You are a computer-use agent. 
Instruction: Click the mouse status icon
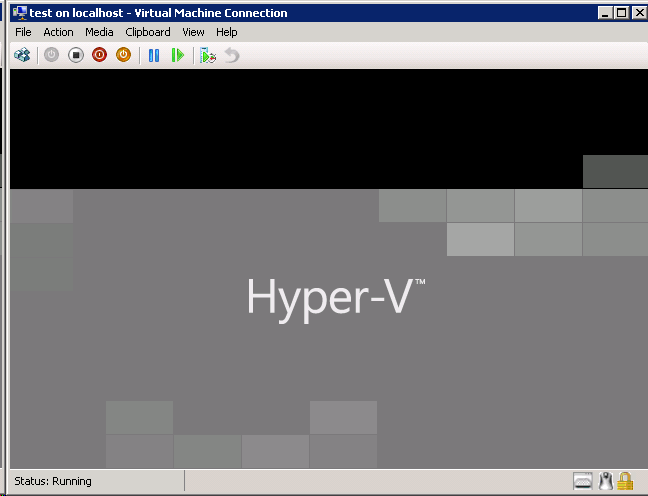tap(606, 481)
